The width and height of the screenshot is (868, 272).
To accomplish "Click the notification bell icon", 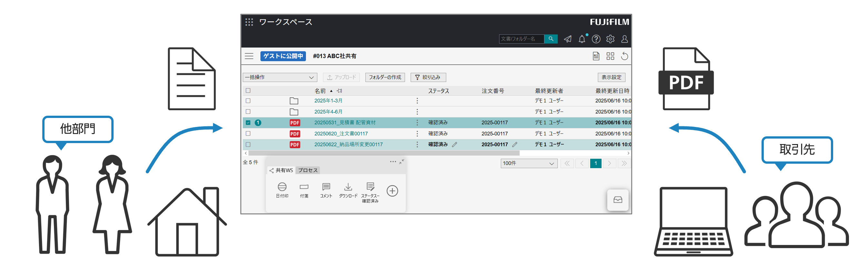I will 581,39.
